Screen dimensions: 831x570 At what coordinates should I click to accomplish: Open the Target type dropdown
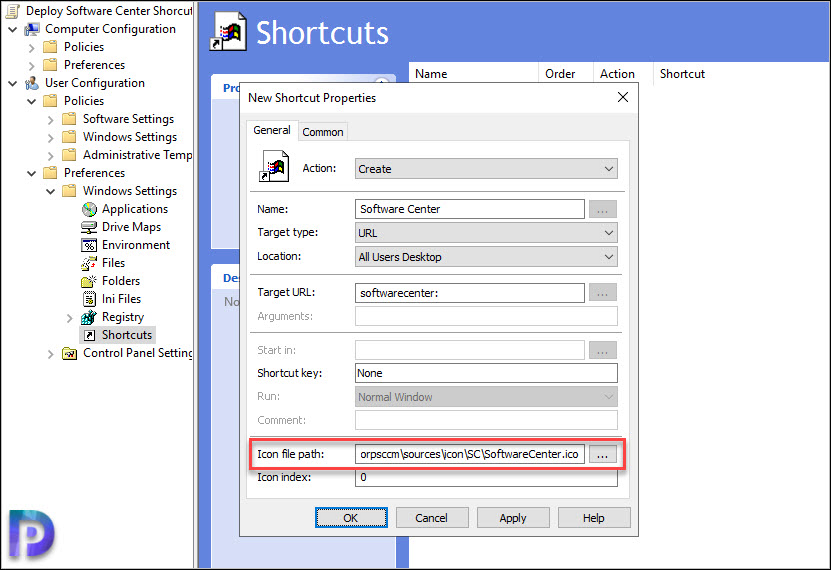(486, 233)
